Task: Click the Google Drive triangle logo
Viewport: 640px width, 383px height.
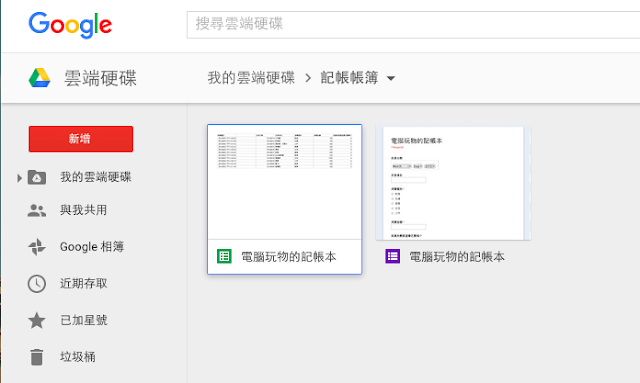Action: 40,78
